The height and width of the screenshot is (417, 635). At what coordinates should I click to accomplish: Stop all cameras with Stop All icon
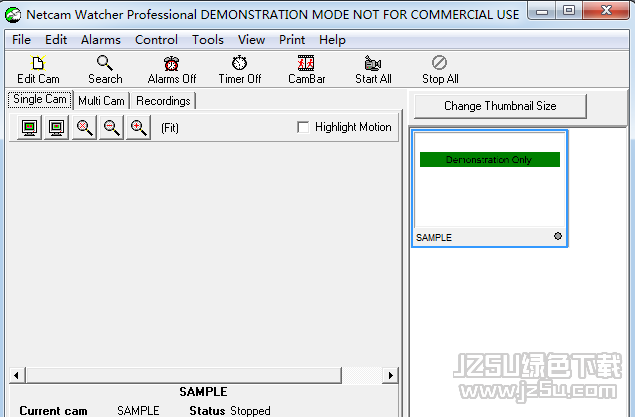440,63
